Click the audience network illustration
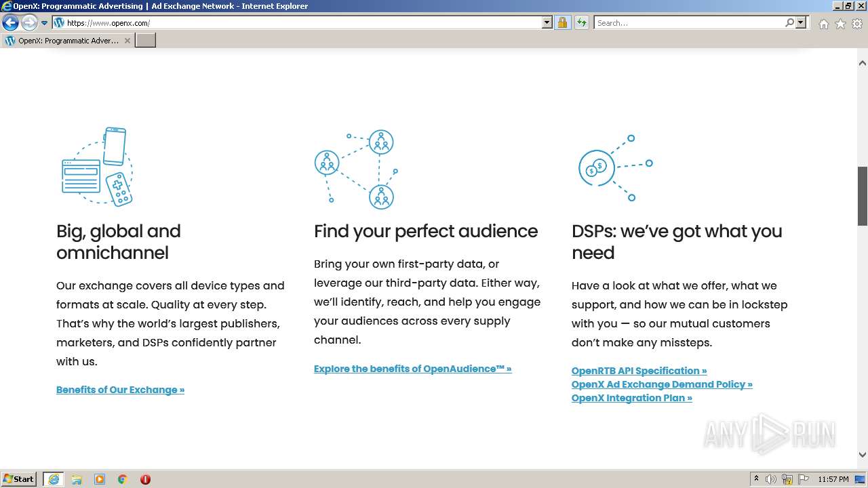This screenshot has width=868, height=488. coord(356,169)
